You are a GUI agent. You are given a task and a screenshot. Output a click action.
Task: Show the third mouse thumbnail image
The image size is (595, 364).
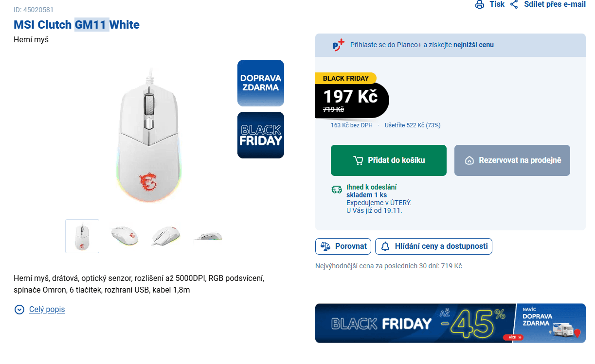pos(166,236)
